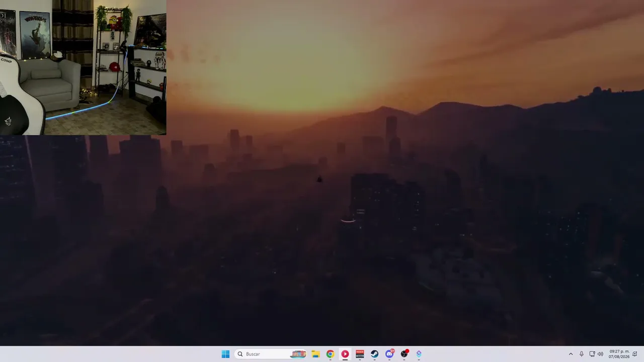644x362 pixels.
Task: Expand the hidden system tray icons
Action: click(x=571, y=354)
